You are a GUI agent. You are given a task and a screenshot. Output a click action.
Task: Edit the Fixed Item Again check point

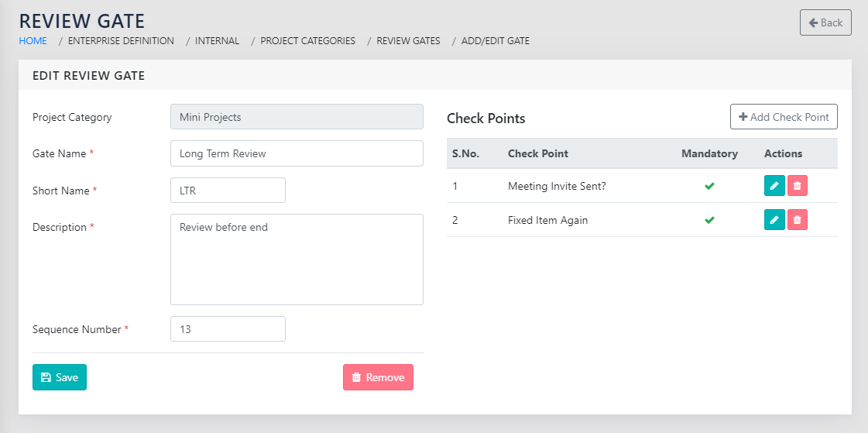click(774, 220)
